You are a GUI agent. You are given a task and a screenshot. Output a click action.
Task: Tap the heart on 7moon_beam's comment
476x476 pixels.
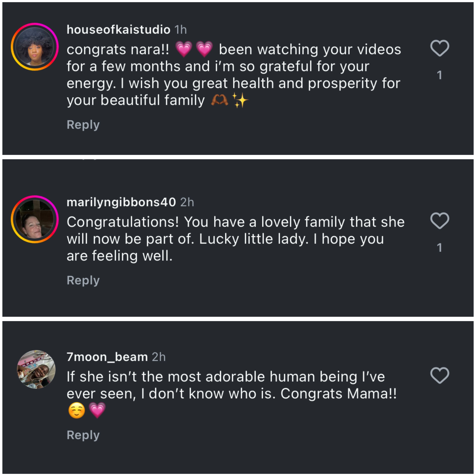pyautogui.click(x=440, y=375)
